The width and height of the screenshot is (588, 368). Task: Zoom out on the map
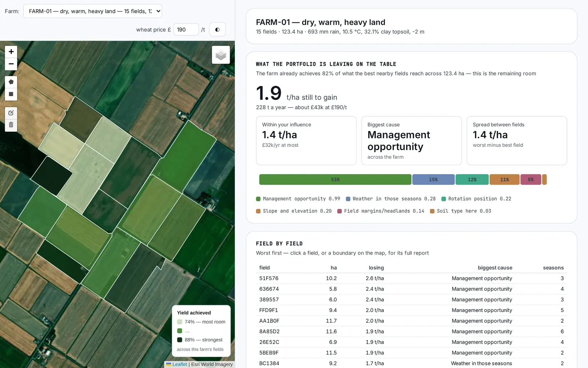11,64
